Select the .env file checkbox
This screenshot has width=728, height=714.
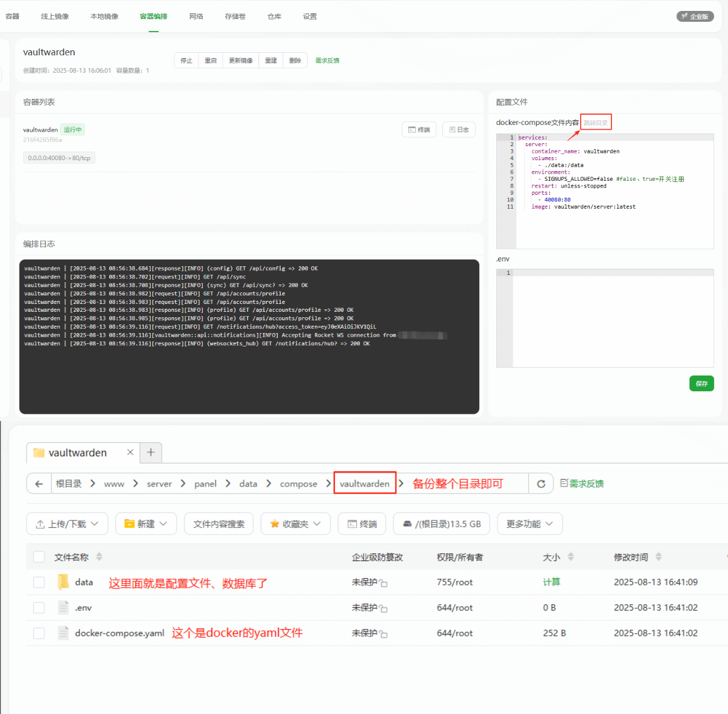(39, 608)
